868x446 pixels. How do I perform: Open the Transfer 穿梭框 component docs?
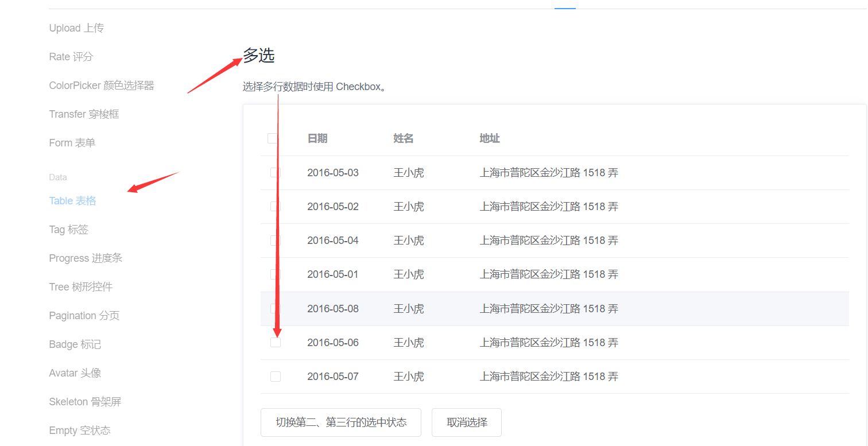84,114
